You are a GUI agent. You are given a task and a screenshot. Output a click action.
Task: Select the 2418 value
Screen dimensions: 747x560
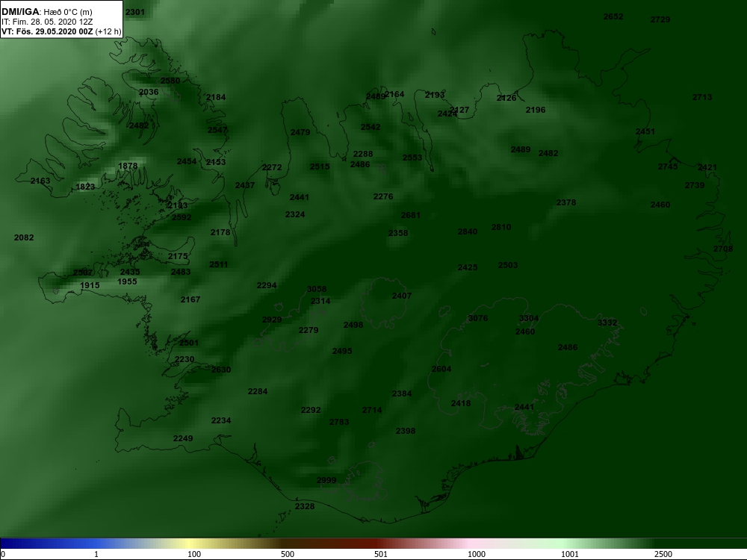[461, 403]
